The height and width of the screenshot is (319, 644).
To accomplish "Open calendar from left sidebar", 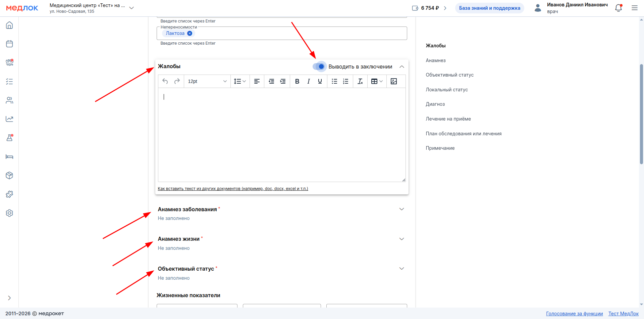I will click(9, 44).
